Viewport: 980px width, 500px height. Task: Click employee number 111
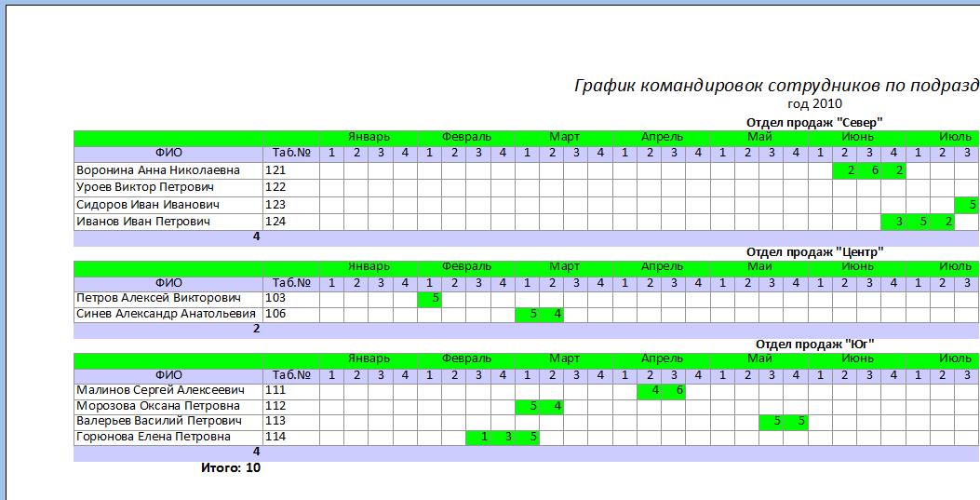tap(275, 390)
